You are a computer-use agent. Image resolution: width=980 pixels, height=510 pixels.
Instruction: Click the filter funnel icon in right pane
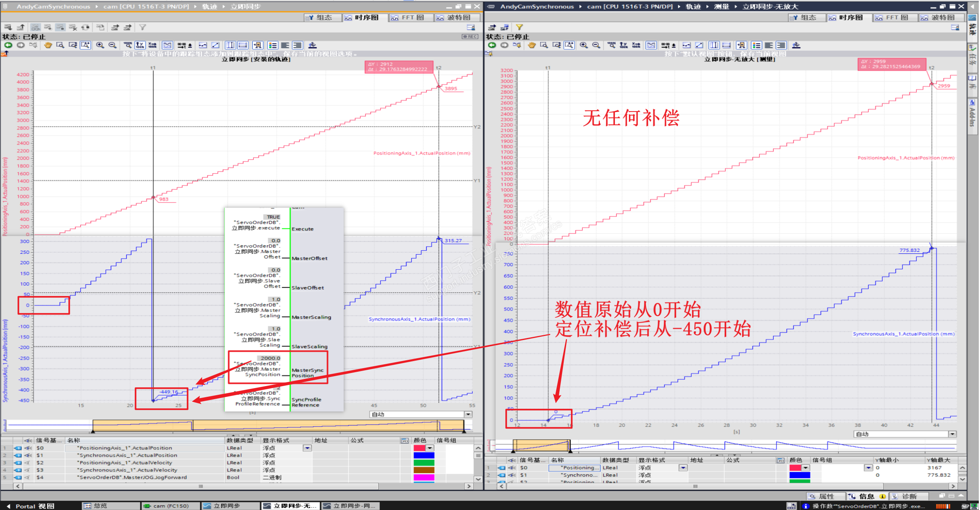(519, 27)
